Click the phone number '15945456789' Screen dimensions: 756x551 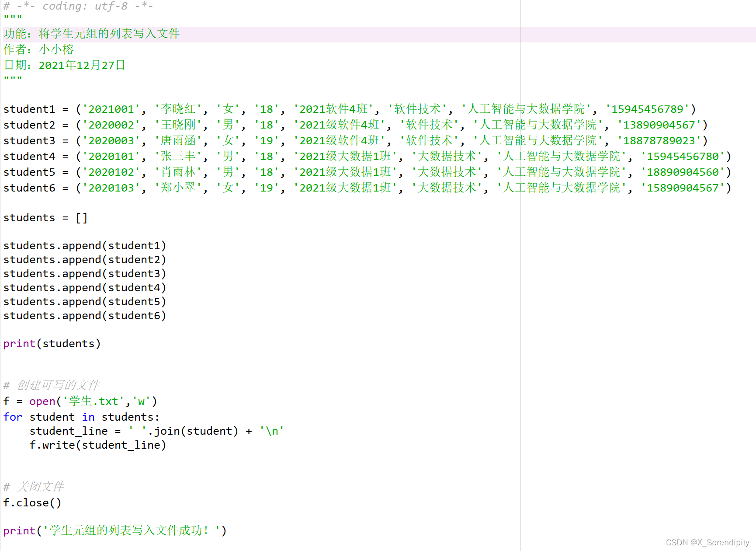click(647, 109)
